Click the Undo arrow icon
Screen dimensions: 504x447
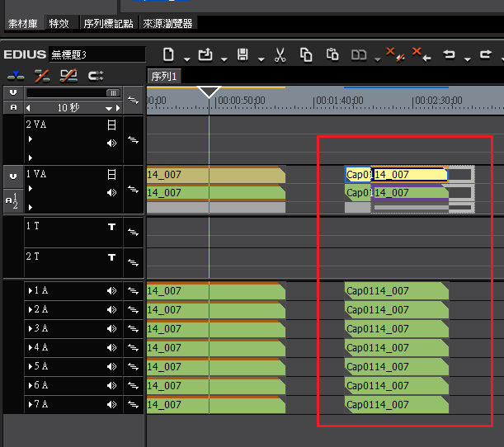click(450, 55)
